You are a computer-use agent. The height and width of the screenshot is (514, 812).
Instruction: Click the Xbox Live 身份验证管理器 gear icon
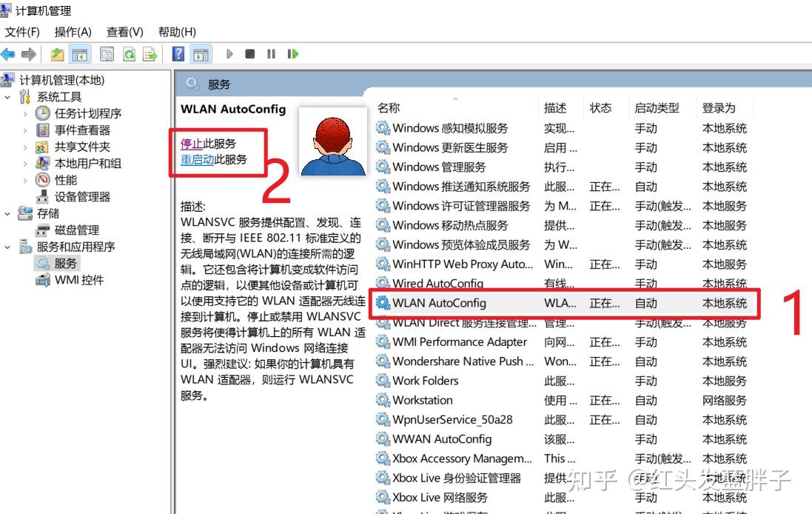[383, 478]
